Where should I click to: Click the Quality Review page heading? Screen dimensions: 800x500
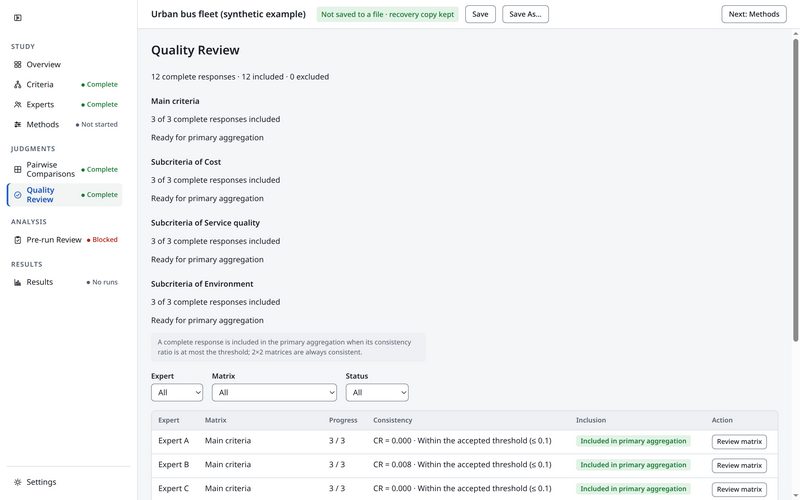195,51
